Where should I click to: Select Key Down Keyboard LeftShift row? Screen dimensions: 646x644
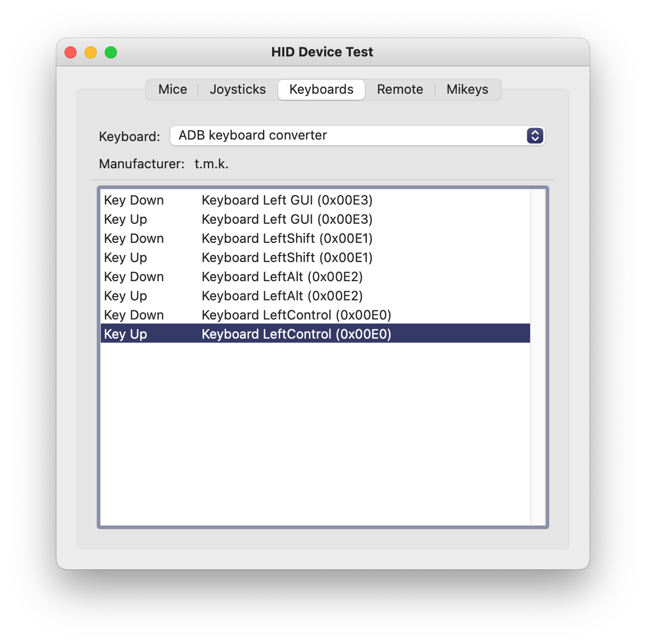(315, 238)
